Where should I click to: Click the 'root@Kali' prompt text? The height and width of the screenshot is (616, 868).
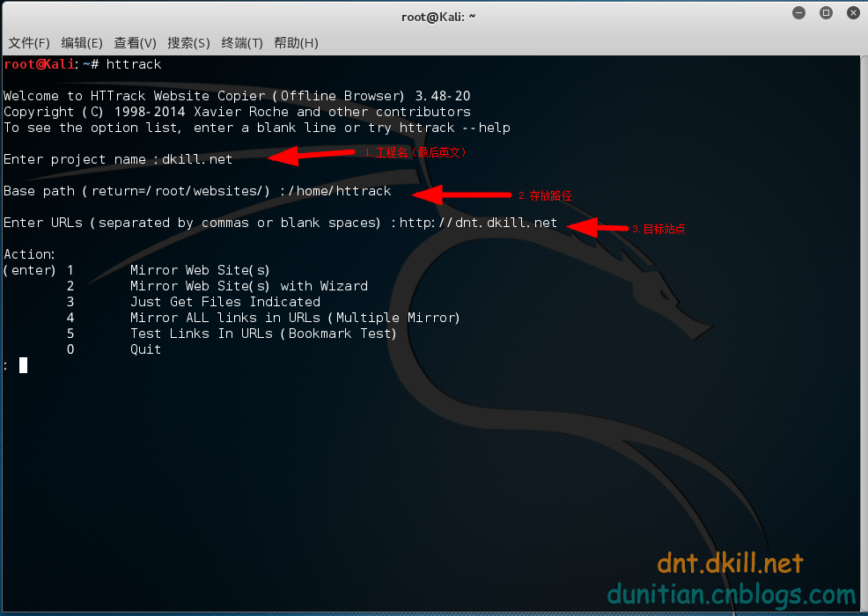[39, 64]
